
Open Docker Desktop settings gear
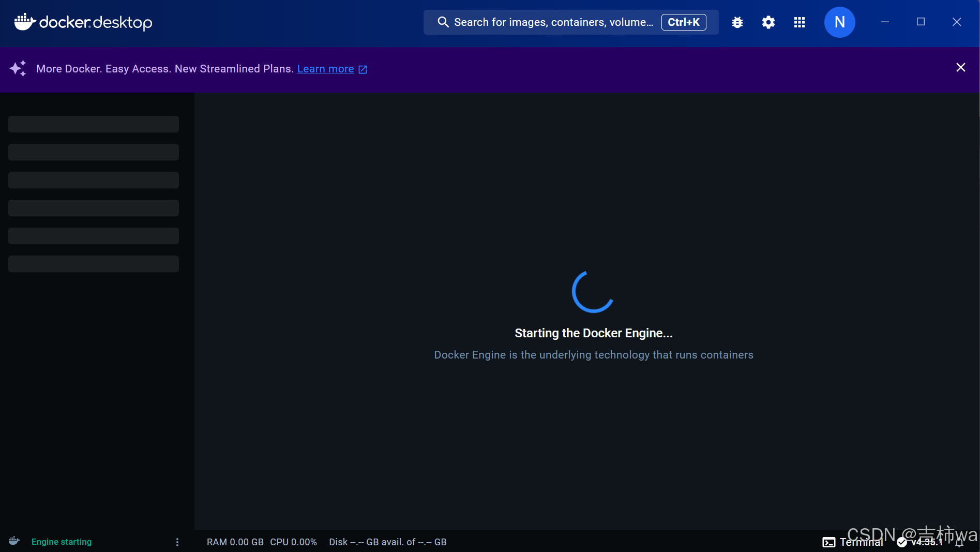pyautogui.click(x=768, y=22)
